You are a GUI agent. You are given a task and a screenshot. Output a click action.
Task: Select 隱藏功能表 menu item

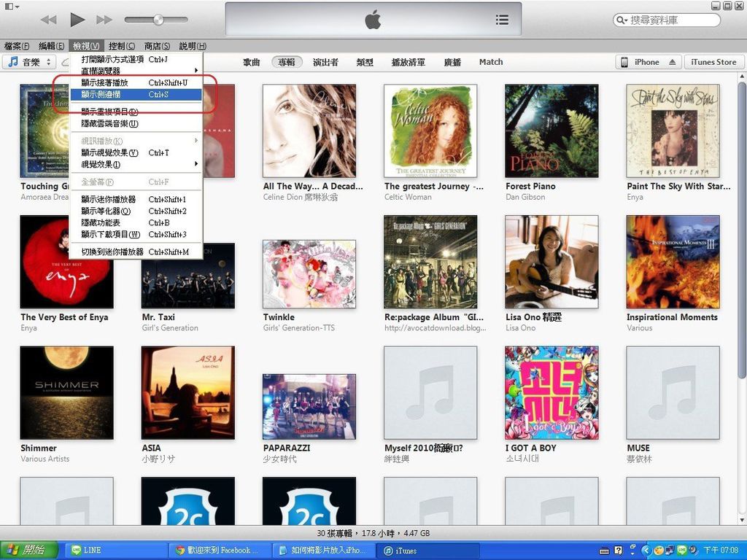click(x=136, y=223)
